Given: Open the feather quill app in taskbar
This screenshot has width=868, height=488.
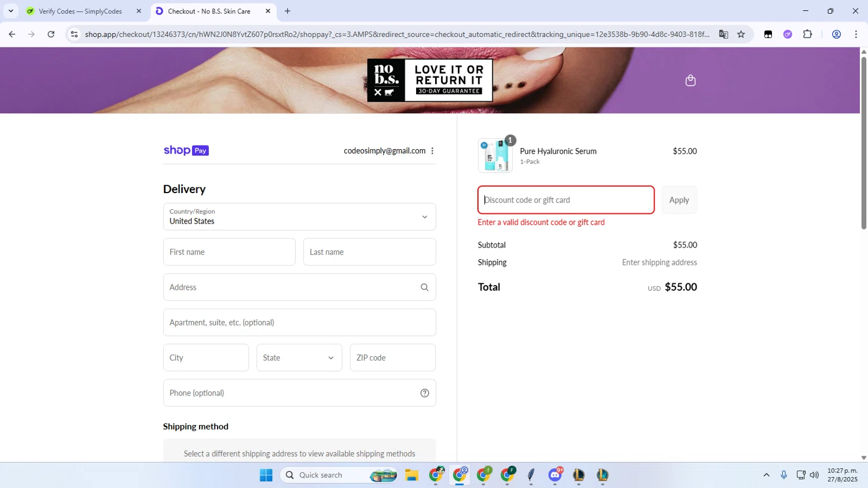Looking at the screenshot, I should pyautogui.click(x=531, y=475).
